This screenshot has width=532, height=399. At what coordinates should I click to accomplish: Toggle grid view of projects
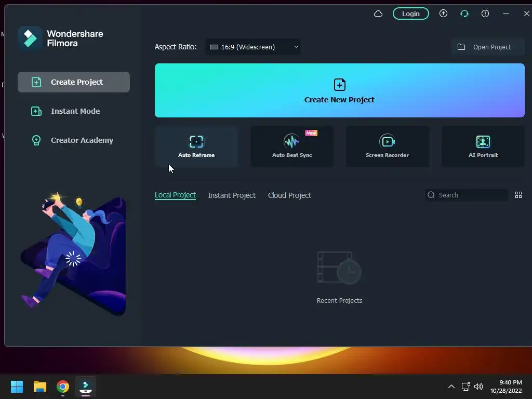[x=518, y=195]
